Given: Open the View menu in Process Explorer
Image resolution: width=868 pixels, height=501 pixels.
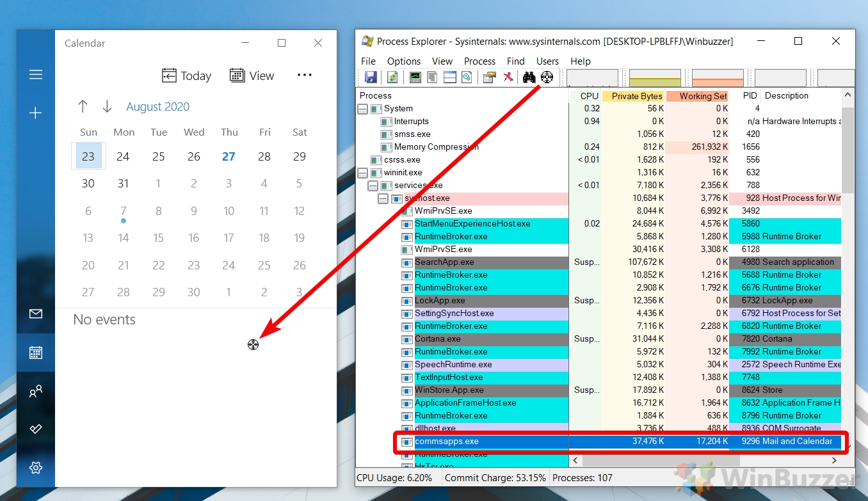Looking at the screenshot, I should (x=442, y=61).
